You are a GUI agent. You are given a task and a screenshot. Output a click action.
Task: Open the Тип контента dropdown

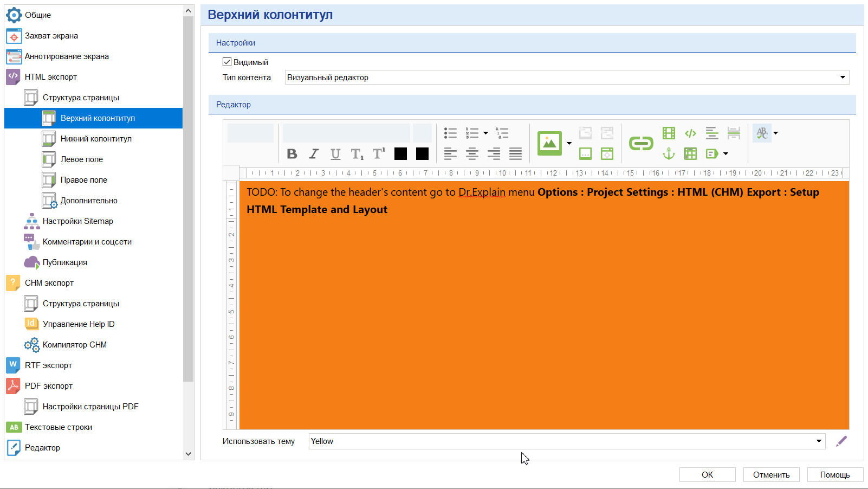[x=567, y=78]
